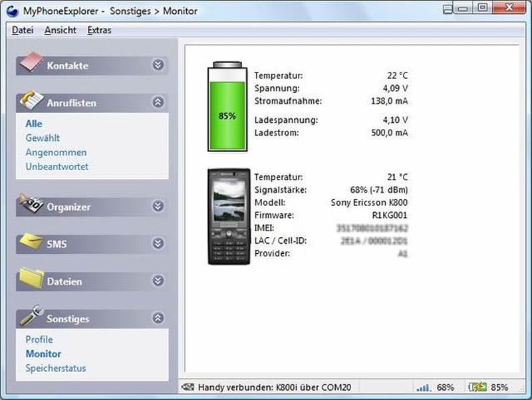The image size is (532, 400).
Task: Expand the Organizer section chevron
Action: 158,206
